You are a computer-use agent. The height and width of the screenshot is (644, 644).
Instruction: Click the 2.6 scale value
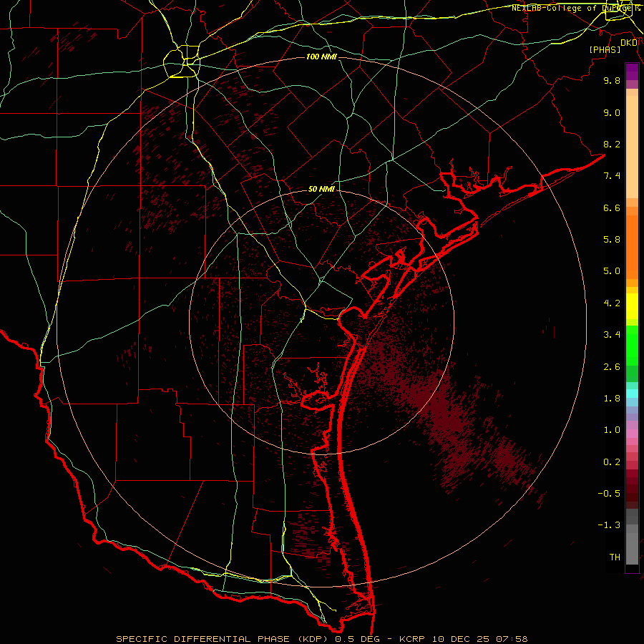[x=612, y=367]
